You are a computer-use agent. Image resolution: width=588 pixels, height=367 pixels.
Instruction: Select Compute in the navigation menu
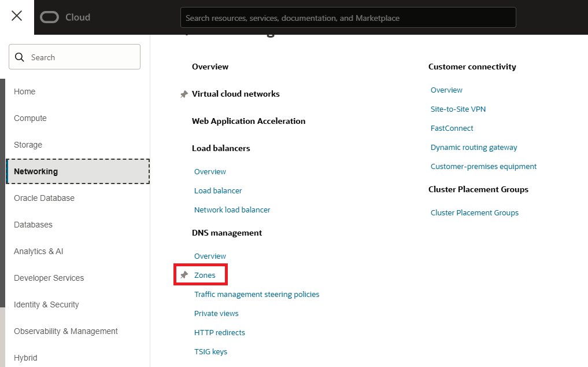[x=30, y=118]
